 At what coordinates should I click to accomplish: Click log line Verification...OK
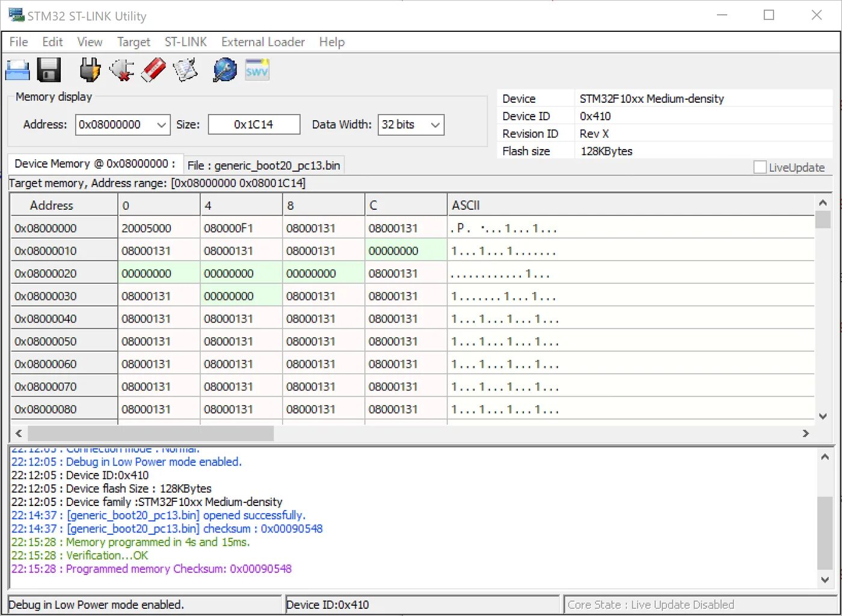pyautogui.click(x=79, y=555)
